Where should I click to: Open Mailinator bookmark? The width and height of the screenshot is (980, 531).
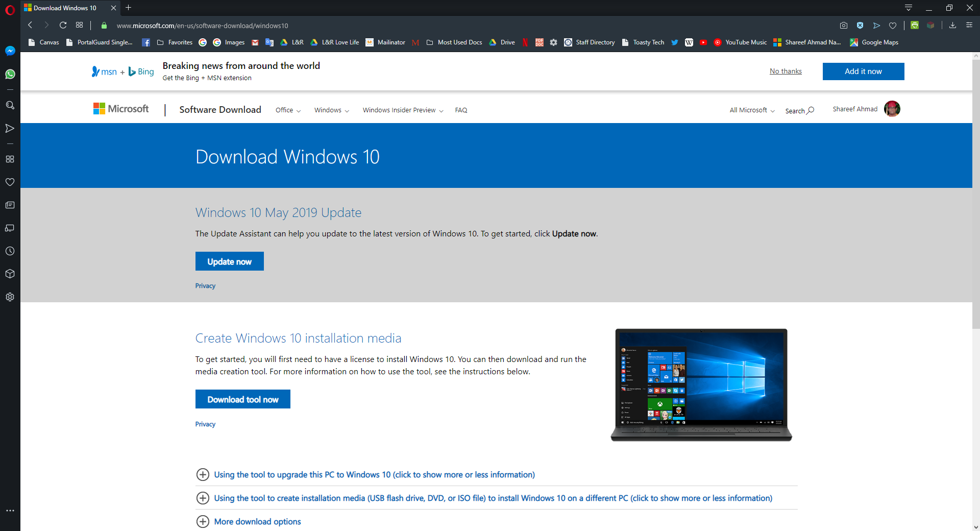click(x=385, y=42)
